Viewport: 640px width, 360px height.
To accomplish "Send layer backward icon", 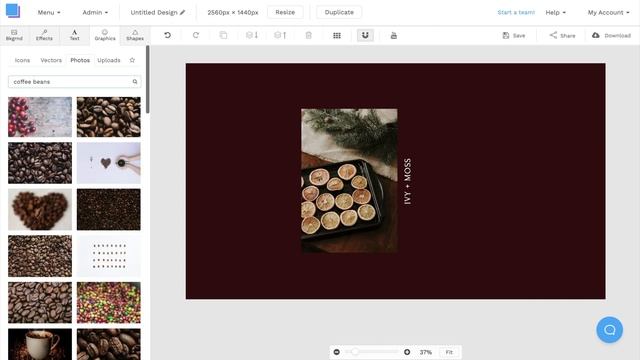I will 251,36.
